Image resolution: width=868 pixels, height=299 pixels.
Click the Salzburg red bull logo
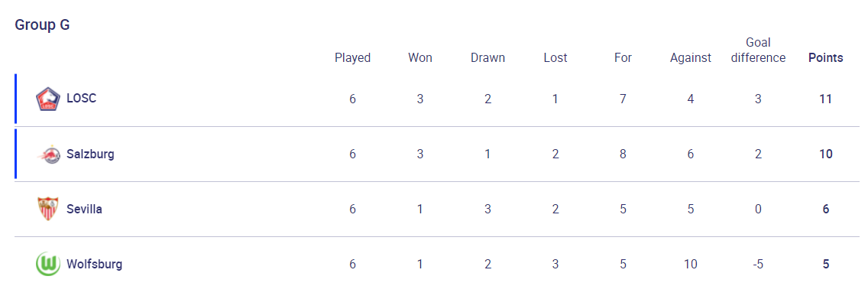pyautogui.click(x=47, y=154)
